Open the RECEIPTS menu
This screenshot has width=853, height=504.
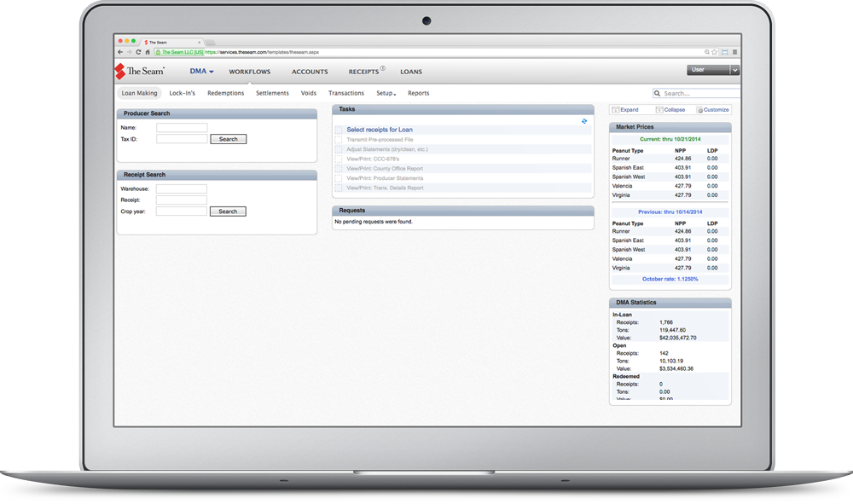point(363,72)
